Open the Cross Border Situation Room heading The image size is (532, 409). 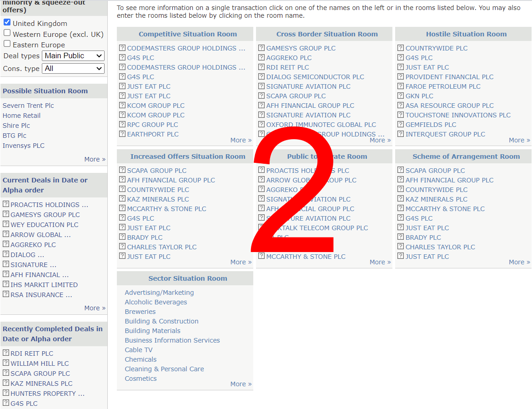point(327,34)
